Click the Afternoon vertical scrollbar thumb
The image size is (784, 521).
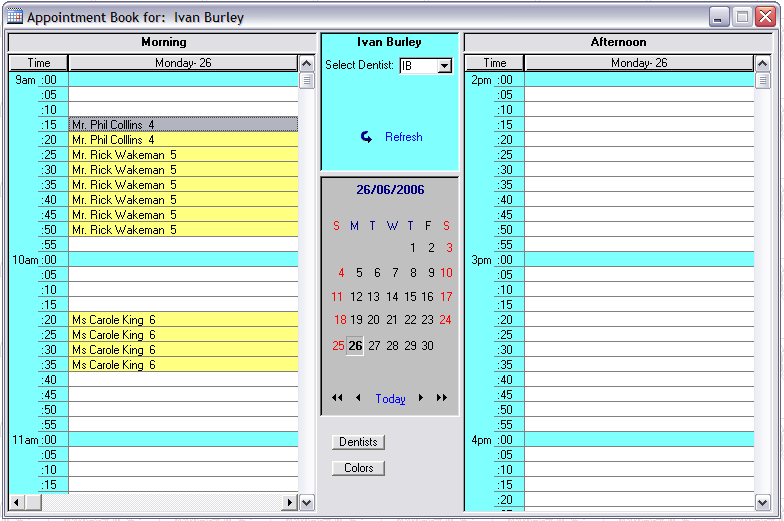pyautogui.click(x=762, y=80)
